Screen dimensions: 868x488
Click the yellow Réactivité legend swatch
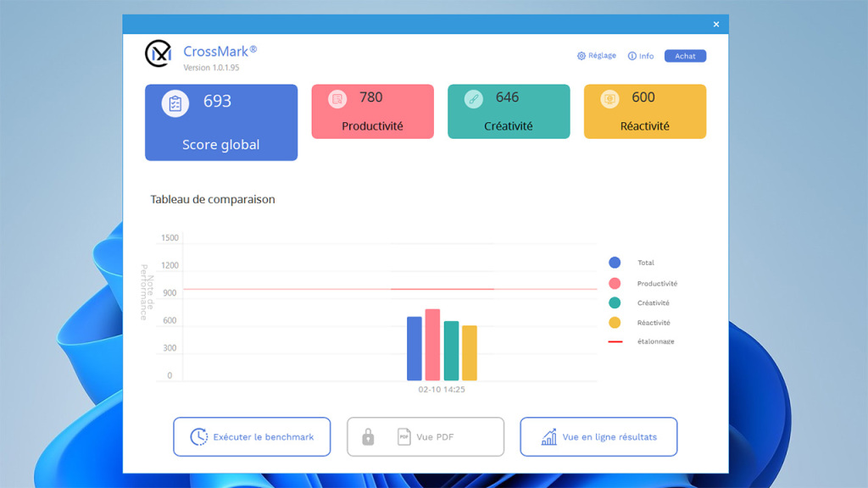point(615,323)
